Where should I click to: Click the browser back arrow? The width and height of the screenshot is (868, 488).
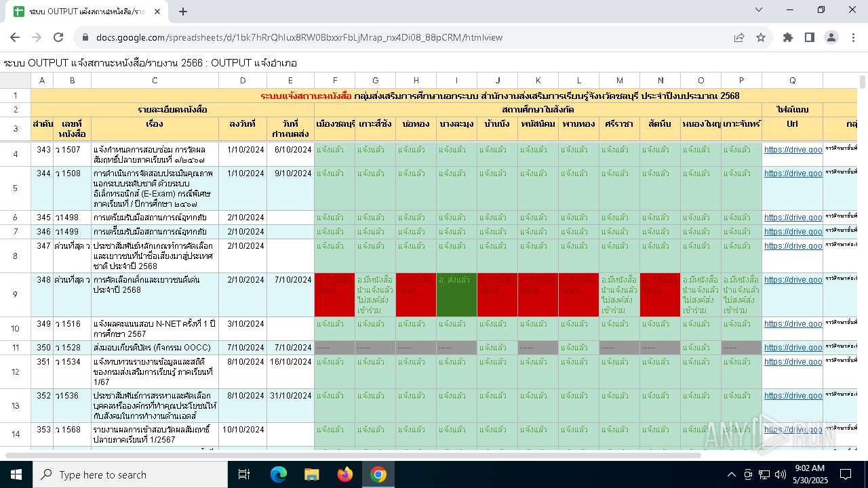coord(15,37)
